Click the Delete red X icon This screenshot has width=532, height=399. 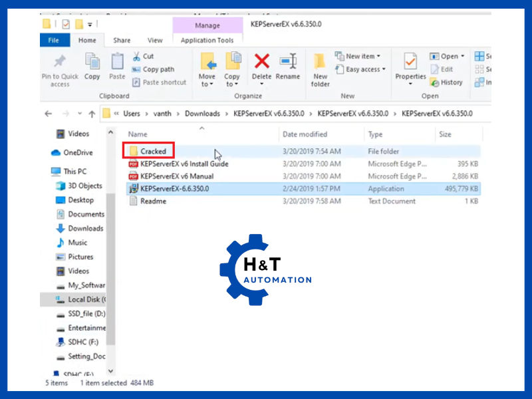coord(261,63)
